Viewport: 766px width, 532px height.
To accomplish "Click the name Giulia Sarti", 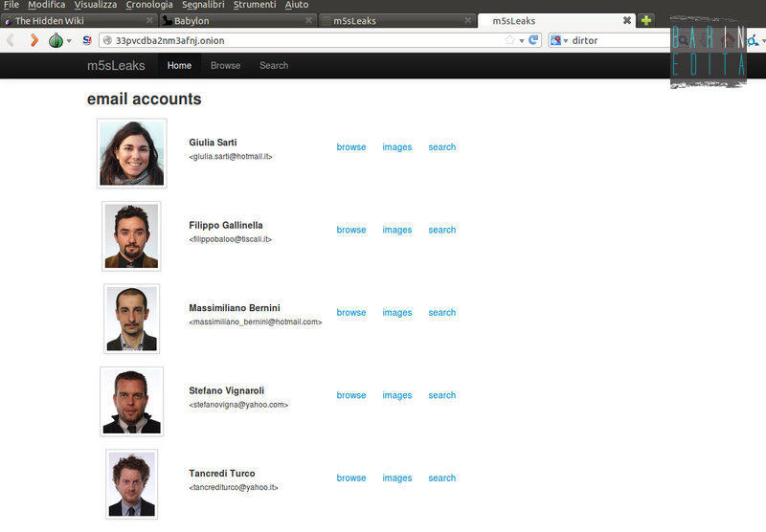I will point(213,143).
